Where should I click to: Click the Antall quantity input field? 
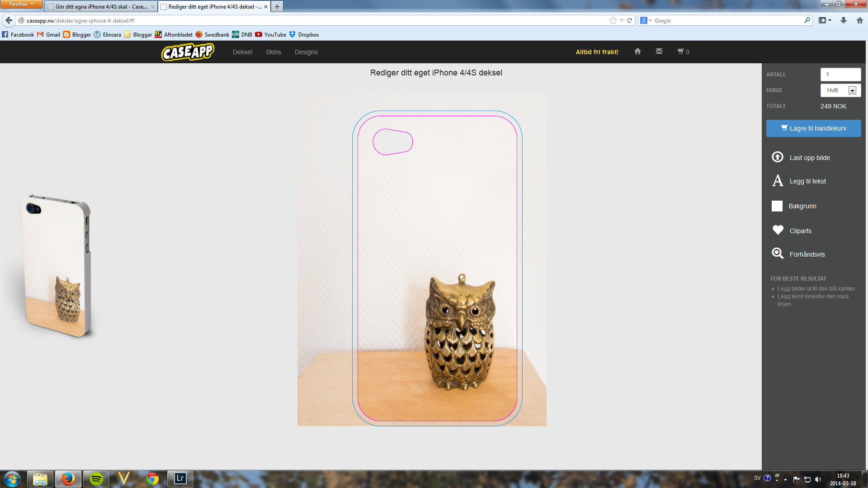click(x=840, y=75)
